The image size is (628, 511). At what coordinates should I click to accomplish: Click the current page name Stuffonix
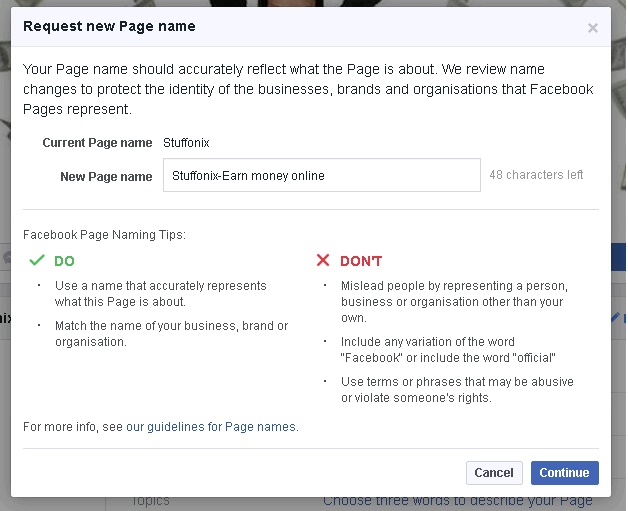click(x=186, y=143)
